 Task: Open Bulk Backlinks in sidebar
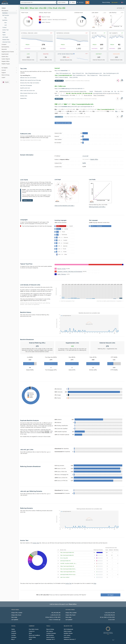[5, 47]
